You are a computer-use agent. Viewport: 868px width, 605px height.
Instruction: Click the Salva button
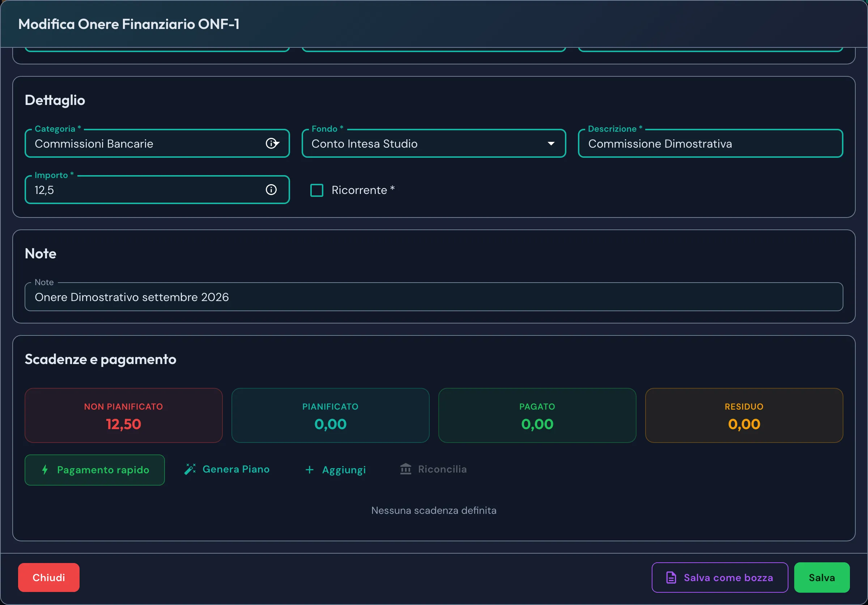(822, 577)
